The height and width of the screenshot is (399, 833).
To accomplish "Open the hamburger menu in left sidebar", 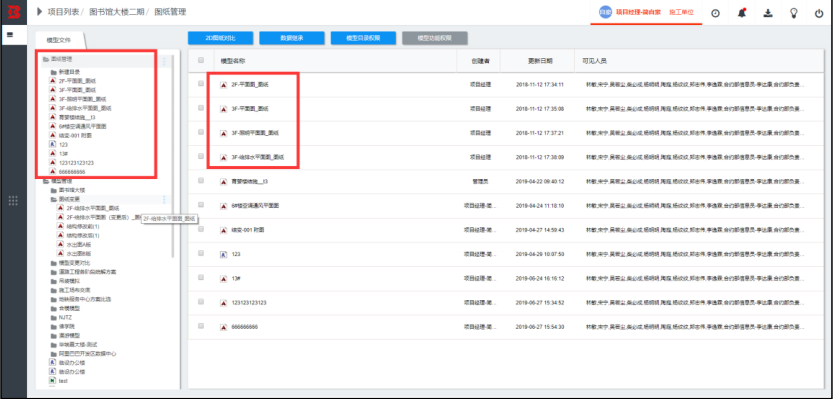I will pos(10,35).
